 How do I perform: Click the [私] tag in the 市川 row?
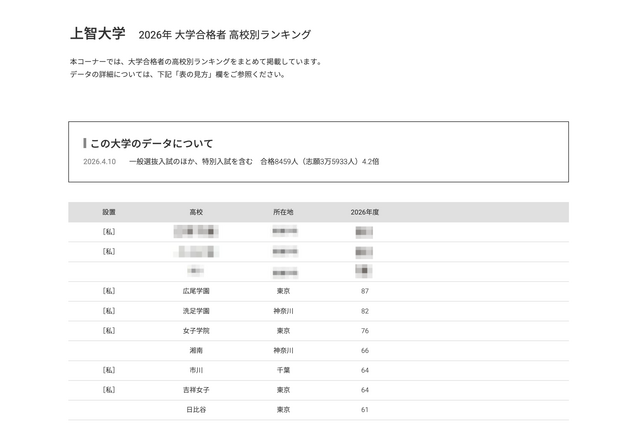(109, 370)
